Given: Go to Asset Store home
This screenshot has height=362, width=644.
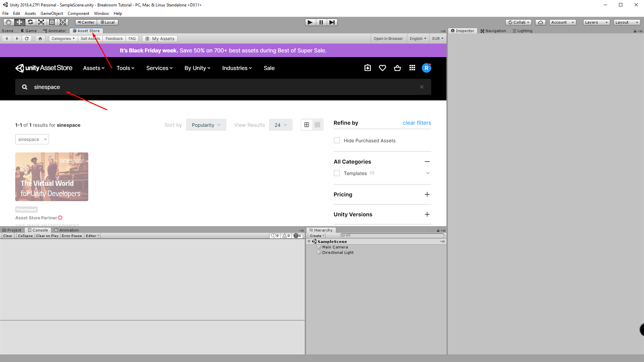Looking at the screenshot, I should (40, 39).
